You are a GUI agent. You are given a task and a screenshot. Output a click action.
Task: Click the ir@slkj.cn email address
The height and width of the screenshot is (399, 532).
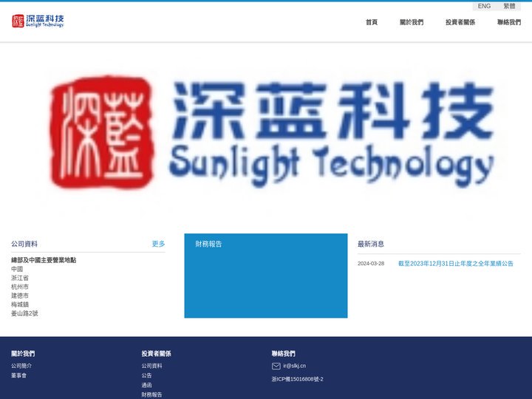295,366
